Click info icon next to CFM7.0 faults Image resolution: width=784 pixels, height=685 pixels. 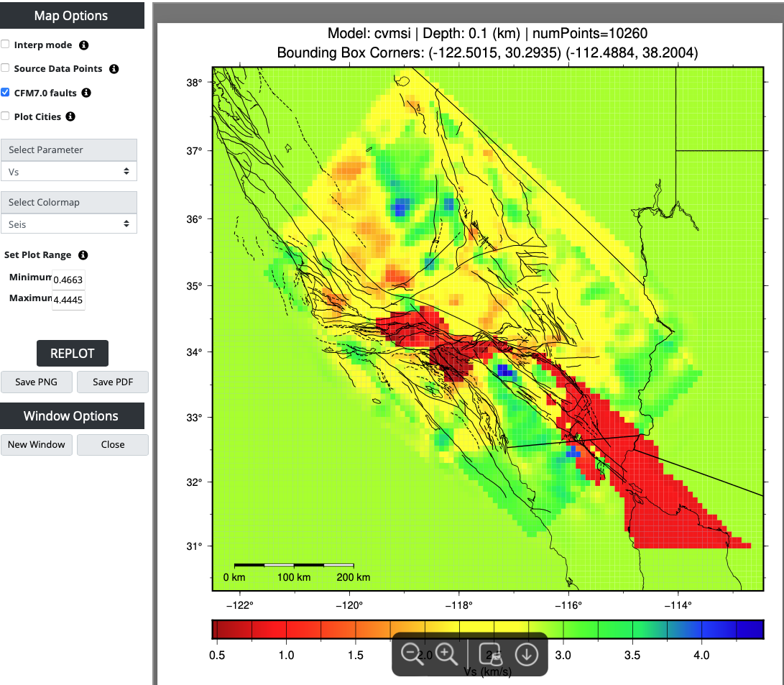click(x=86, y=93)
